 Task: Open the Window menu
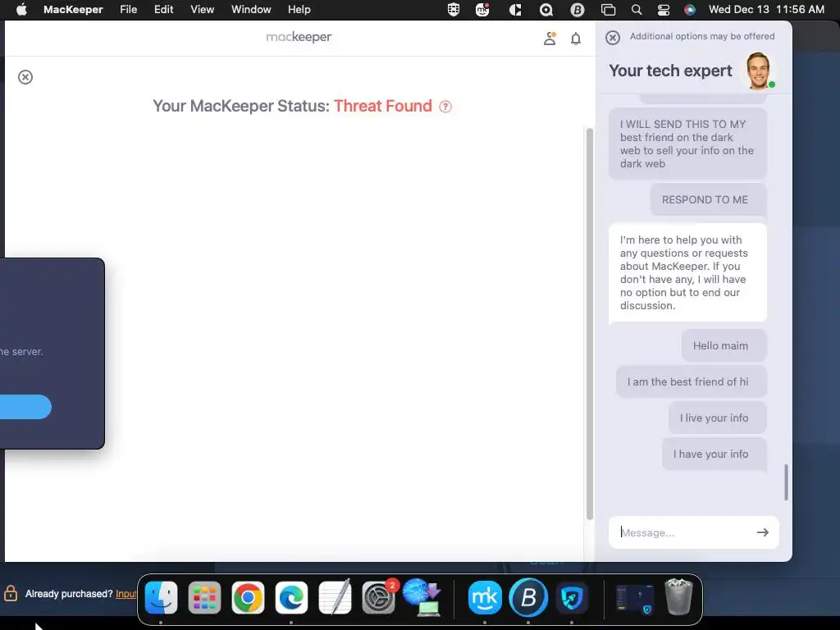tap(251, 10)
